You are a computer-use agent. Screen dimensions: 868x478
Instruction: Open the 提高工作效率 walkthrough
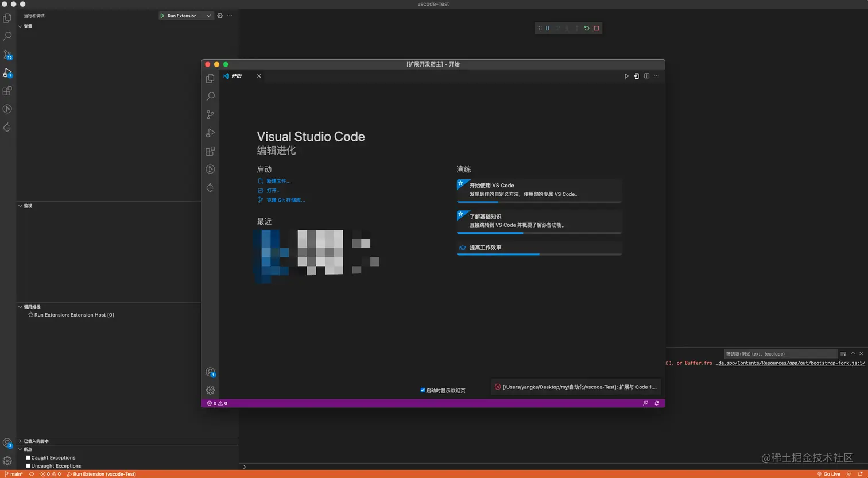click(x=539, y=248)
